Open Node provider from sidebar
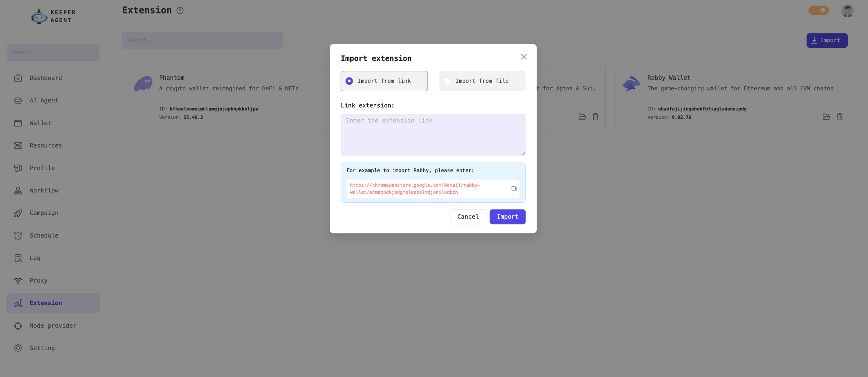Image resolution: width=868 pixels, height=377 pixels. pos(18,325)
